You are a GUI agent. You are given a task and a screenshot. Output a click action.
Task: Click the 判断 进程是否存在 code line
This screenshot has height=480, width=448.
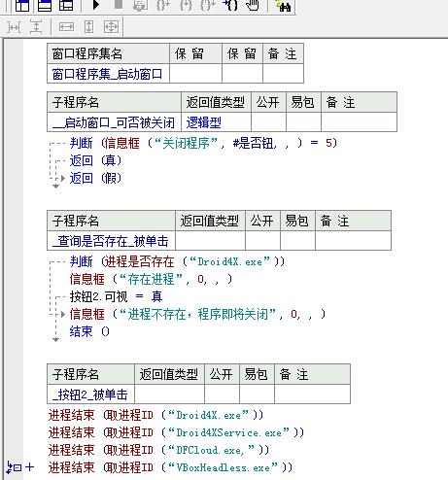(x=177, y=261)
